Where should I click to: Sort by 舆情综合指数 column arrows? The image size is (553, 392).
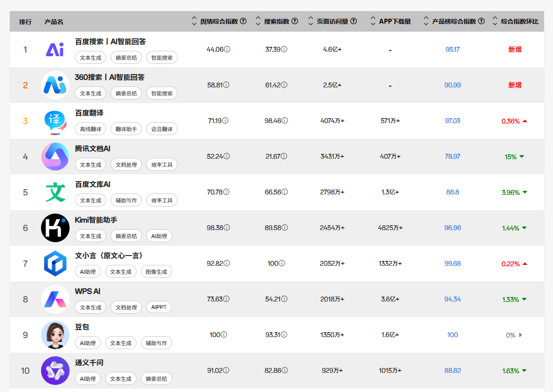[x=194, y=21]
